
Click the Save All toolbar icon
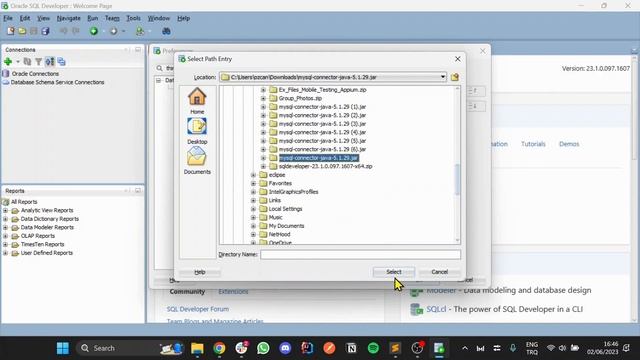pyautogui.click(x=45, y=31)
